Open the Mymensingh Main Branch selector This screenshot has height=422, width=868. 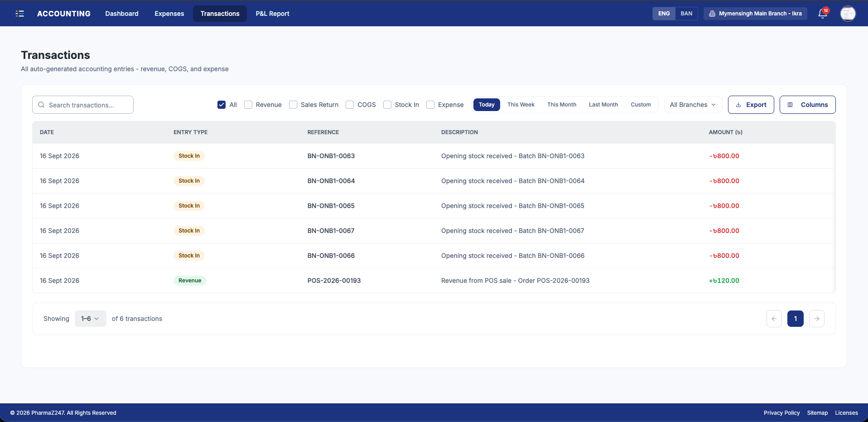click(755, 14)
